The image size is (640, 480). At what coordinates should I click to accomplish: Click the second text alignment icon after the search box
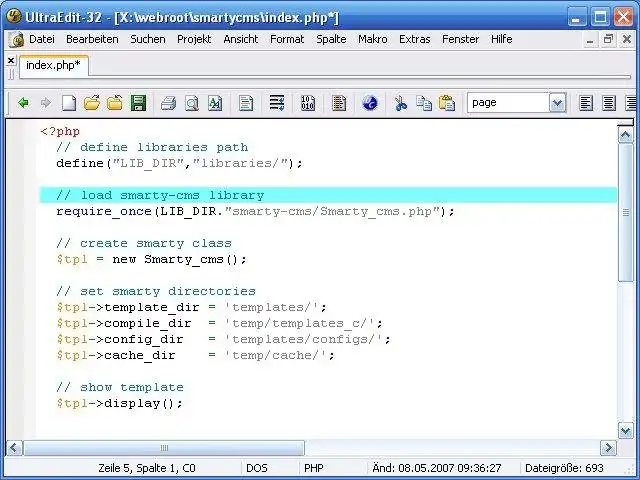[609, 103]
